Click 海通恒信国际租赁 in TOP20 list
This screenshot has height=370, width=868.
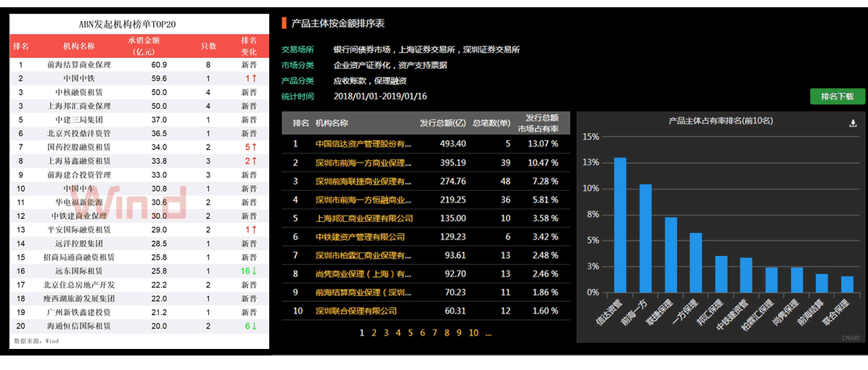tap(79, 326)
